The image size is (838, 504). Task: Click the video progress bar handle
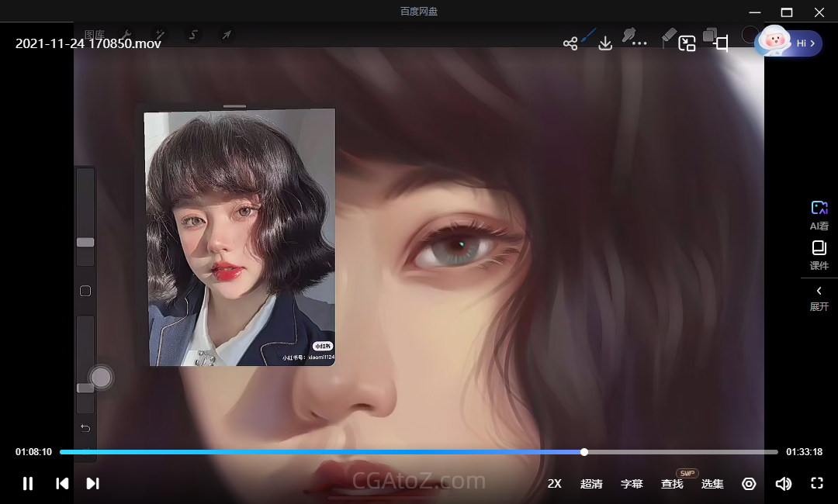[584, 452]
